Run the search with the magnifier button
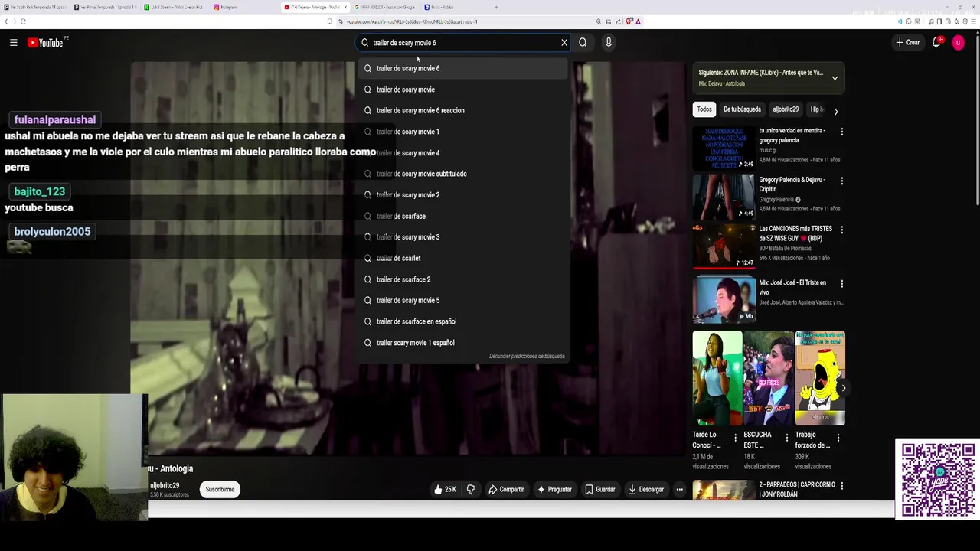 click(583, 43)
